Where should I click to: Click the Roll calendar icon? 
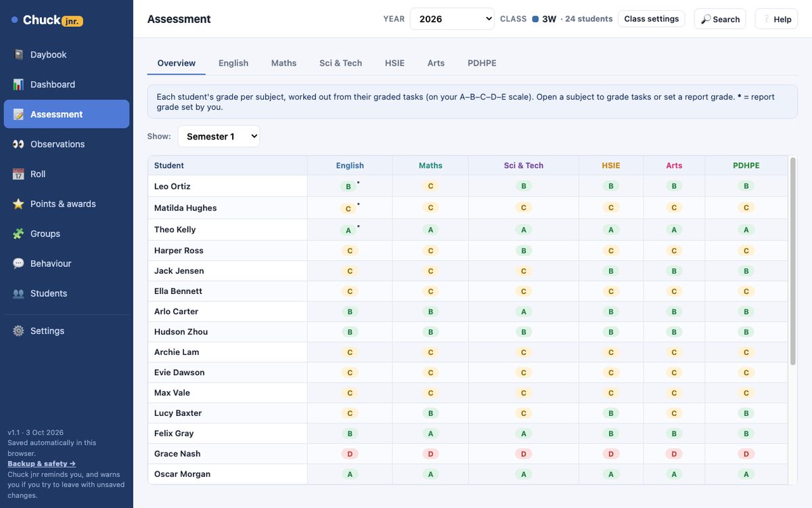18,174
